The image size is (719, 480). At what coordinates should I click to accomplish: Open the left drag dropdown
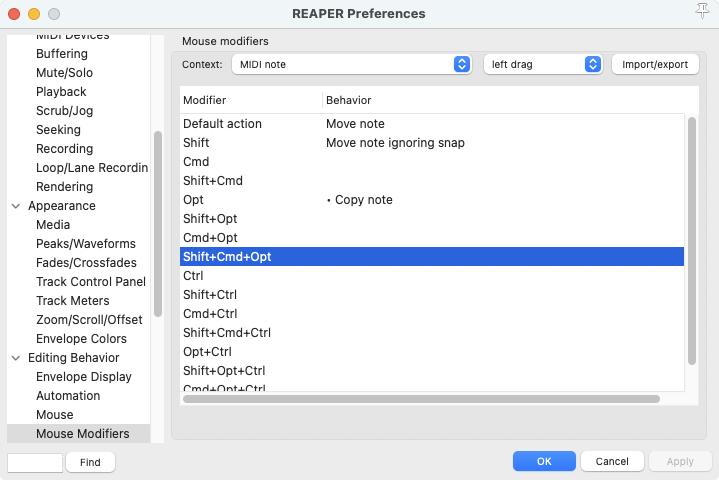tap(543, 64)
